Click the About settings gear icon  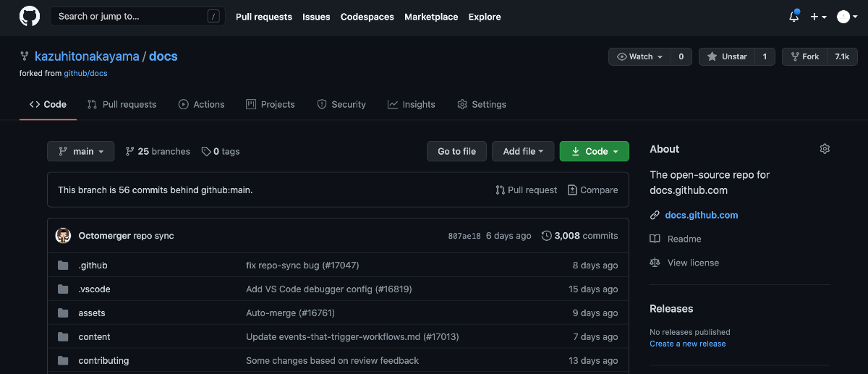tap(825, 149)
